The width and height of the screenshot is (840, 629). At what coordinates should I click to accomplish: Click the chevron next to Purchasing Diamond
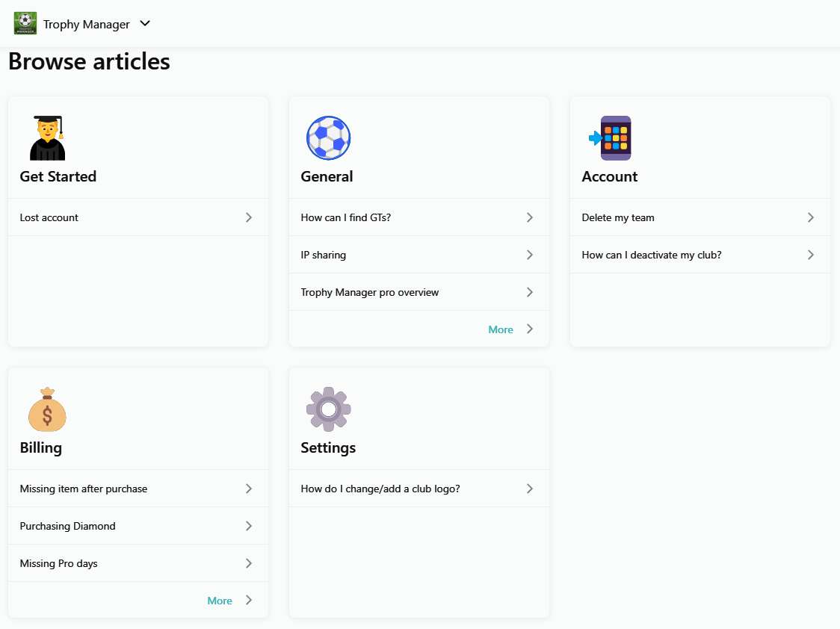(249, 526)
